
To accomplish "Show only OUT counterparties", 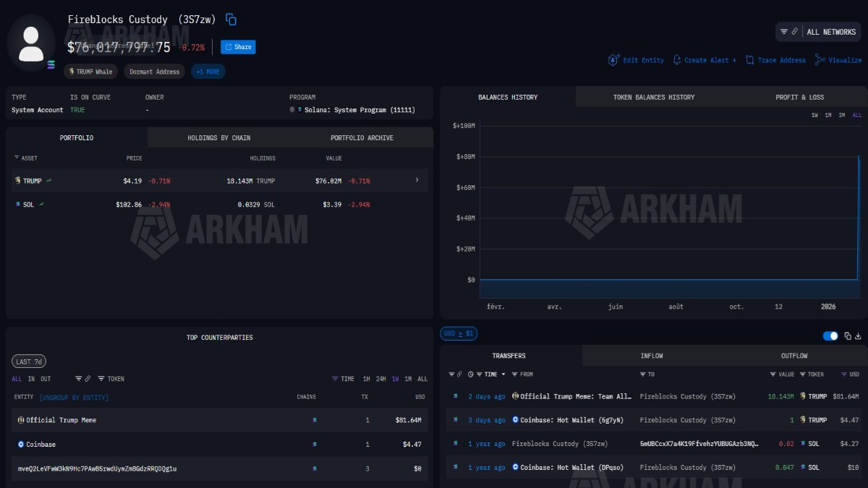I will pyautogui.click(x=46, y=379).
